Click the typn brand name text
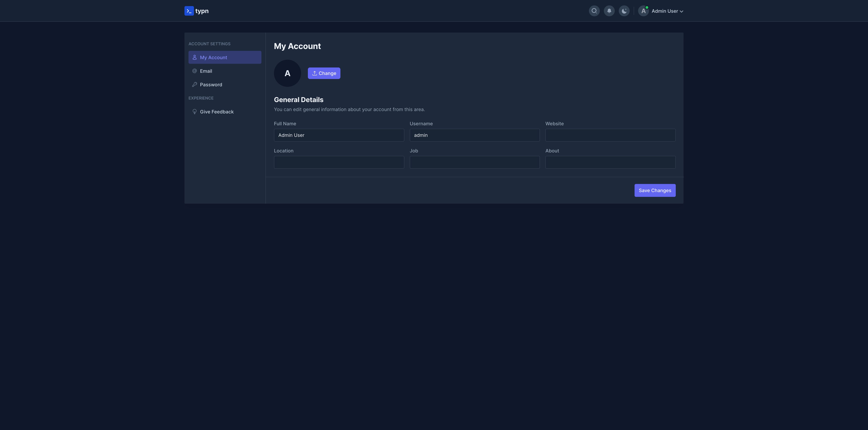 (202, 11)
